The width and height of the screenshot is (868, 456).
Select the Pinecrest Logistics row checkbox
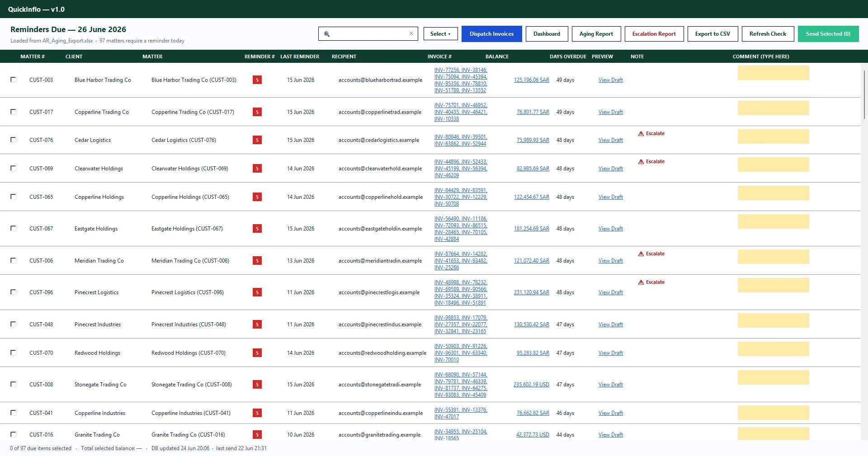(x=13, y=292)
